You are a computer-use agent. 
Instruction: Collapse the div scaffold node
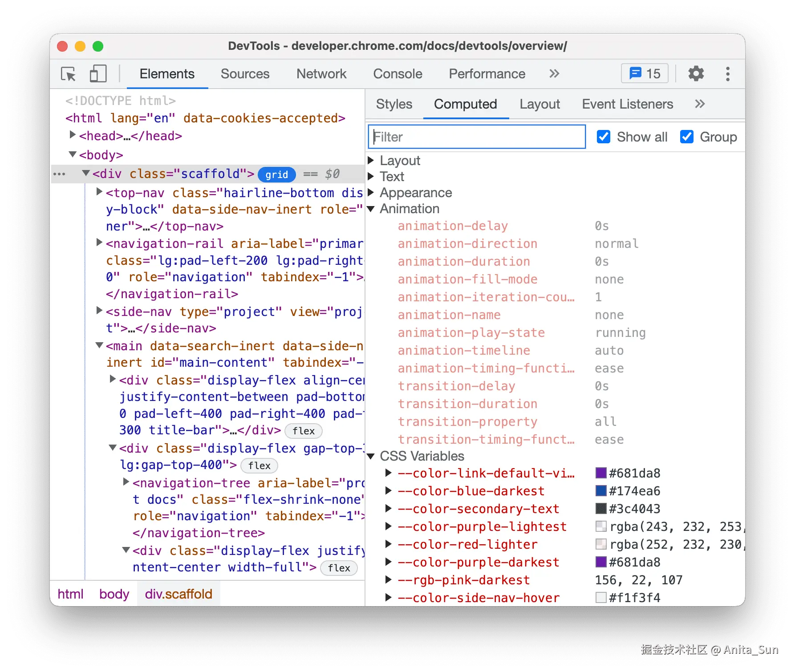pos(86,173)
